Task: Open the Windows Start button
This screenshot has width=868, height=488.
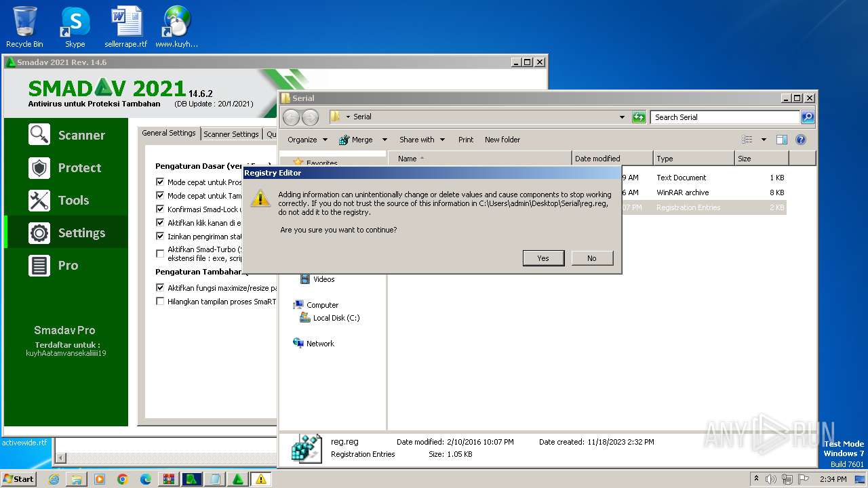Action: [18, 479]
